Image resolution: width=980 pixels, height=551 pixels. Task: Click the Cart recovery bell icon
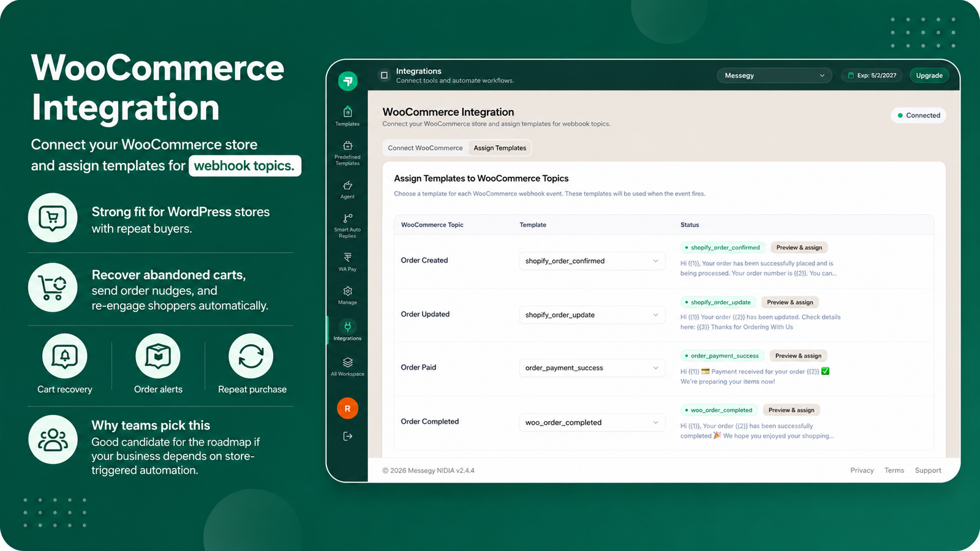(65, 356)
